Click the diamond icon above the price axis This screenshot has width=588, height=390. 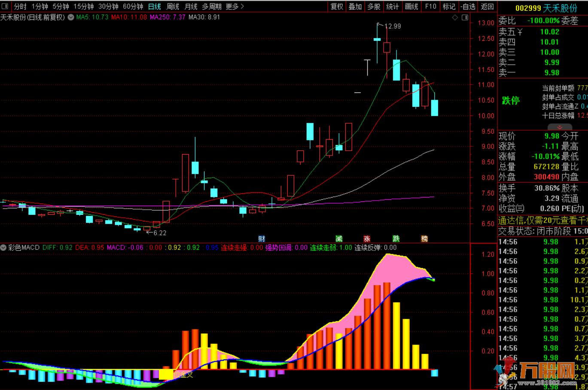point(455,18)
